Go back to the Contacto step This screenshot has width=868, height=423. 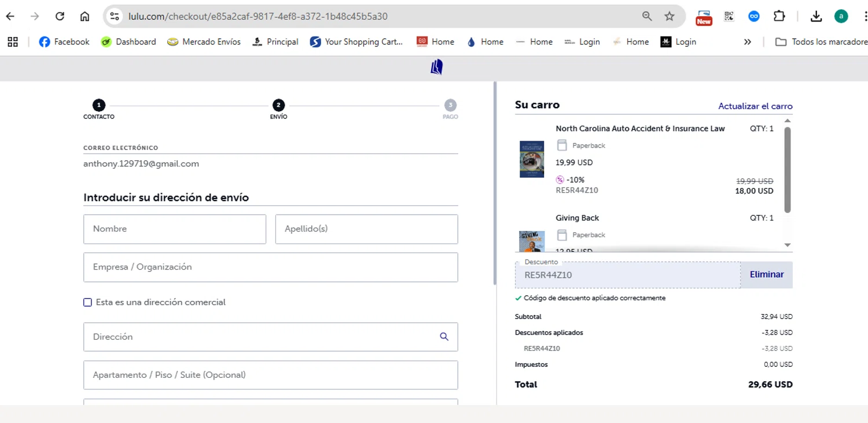[99, 105]
